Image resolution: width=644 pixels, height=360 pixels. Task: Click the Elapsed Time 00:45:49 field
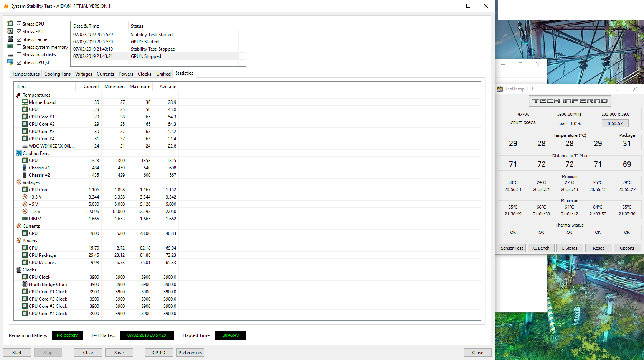(231, 335)
